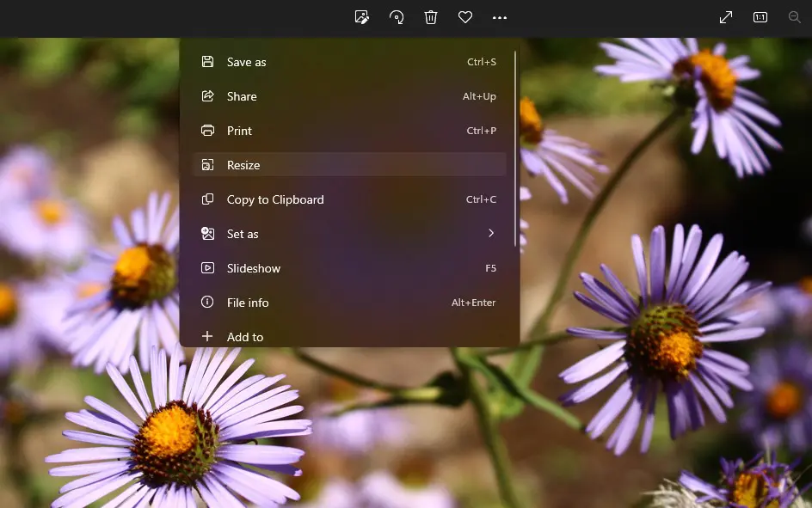Screen dimensions: 812x508
Task: Click the Add to menu entry
Action: coord(245,337)
